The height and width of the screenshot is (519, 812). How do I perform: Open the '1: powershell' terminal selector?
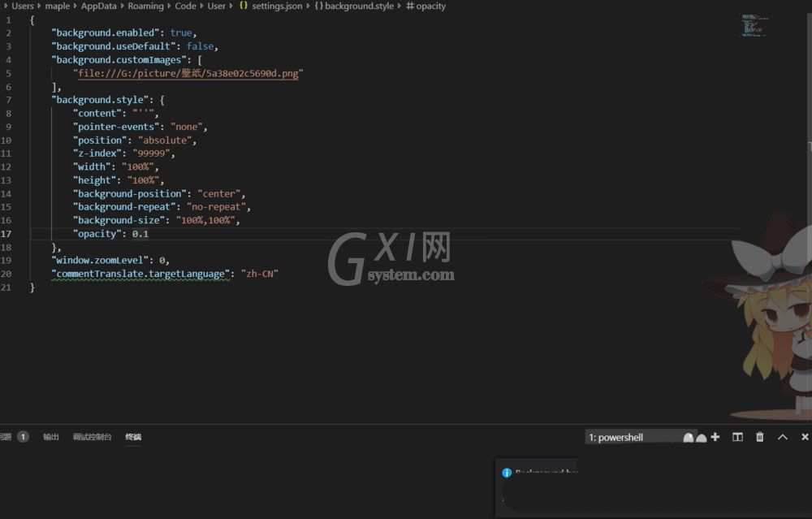[641, 437]
